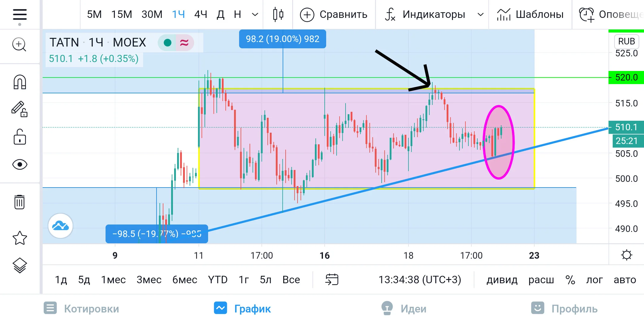Click the star favorites icon

click(x=20, y=238)
